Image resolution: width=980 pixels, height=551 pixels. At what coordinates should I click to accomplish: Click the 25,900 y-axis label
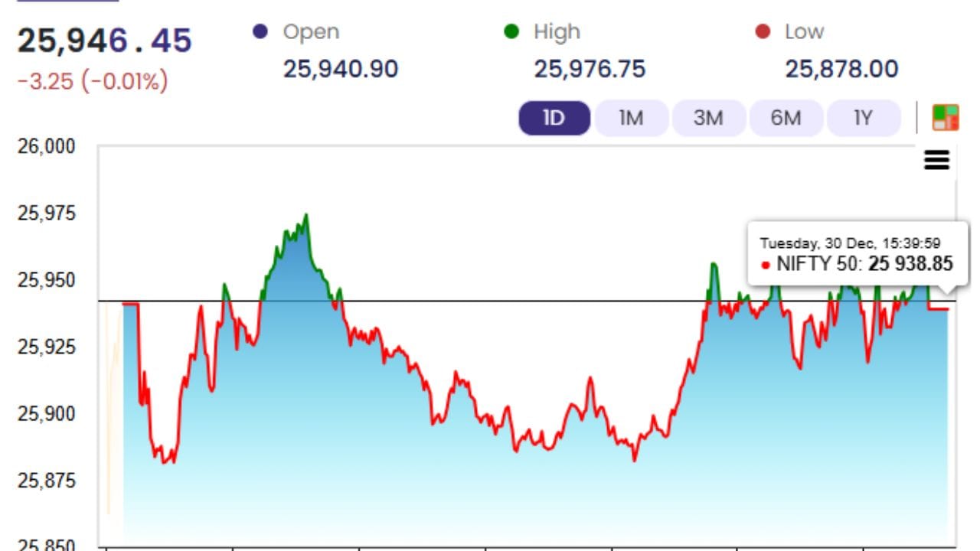[x=46, y=414]
